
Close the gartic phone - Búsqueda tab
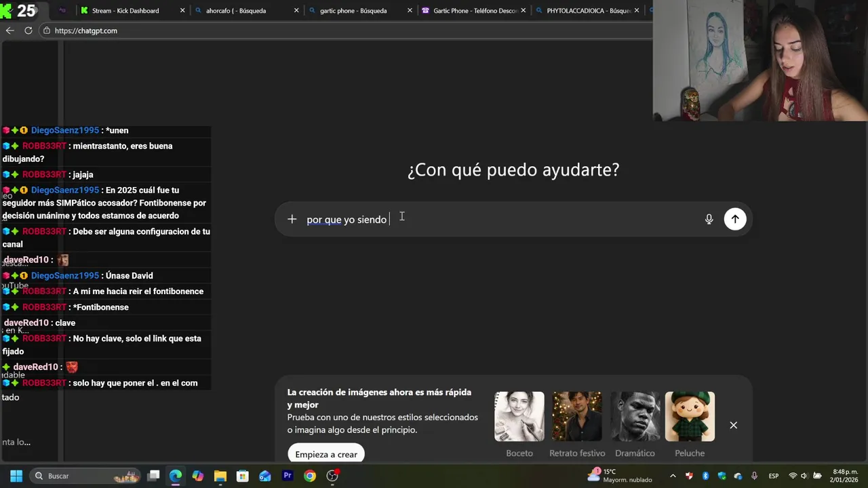410,11
